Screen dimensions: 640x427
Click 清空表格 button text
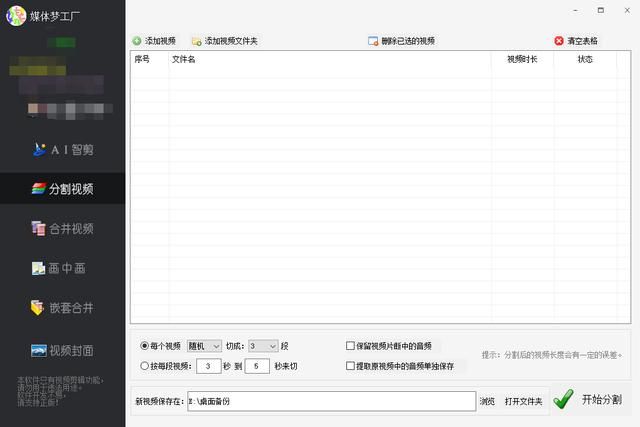tap(582, 41)
